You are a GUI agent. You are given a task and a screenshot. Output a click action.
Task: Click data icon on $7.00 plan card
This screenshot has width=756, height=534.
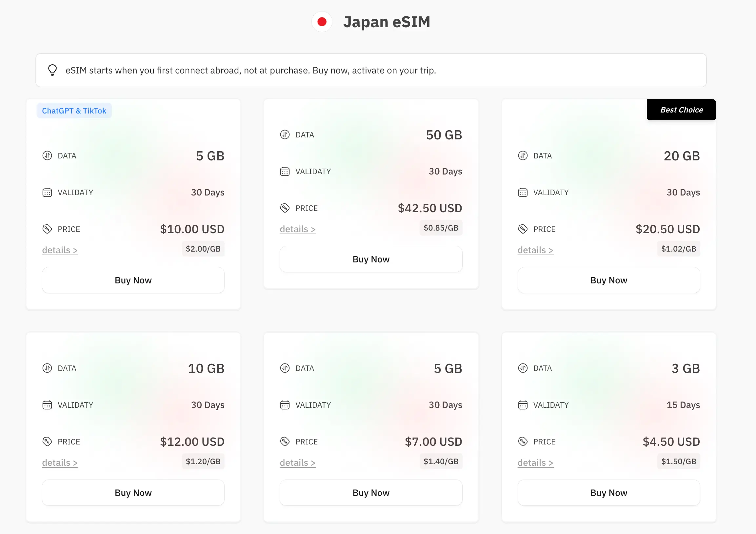(285, 368)
